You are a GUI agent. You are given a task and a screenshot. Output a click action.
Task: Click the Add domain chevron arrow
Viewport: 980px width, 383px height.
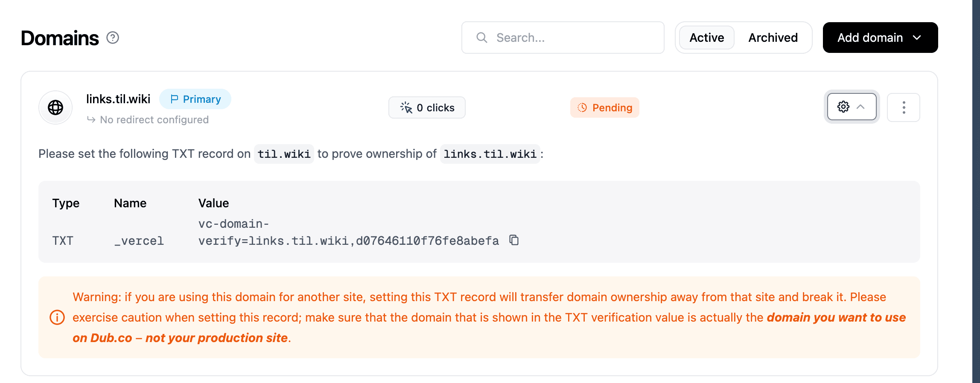[x=917, y=38]
